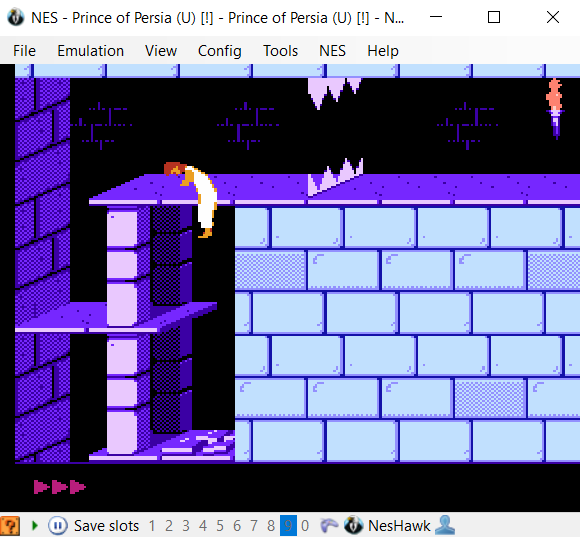Minimize the emulator window
This screenshot has width=580, height=537.
coord(436,17)
